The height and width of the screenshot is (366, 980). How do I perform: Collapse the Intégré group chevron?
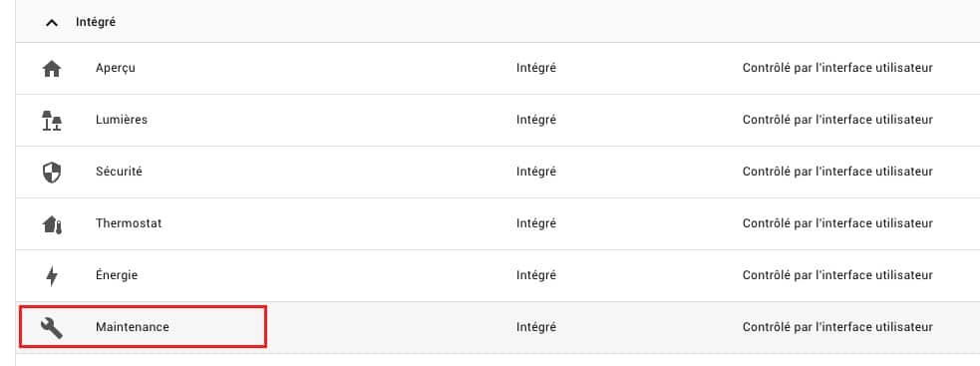click(53, 23)
